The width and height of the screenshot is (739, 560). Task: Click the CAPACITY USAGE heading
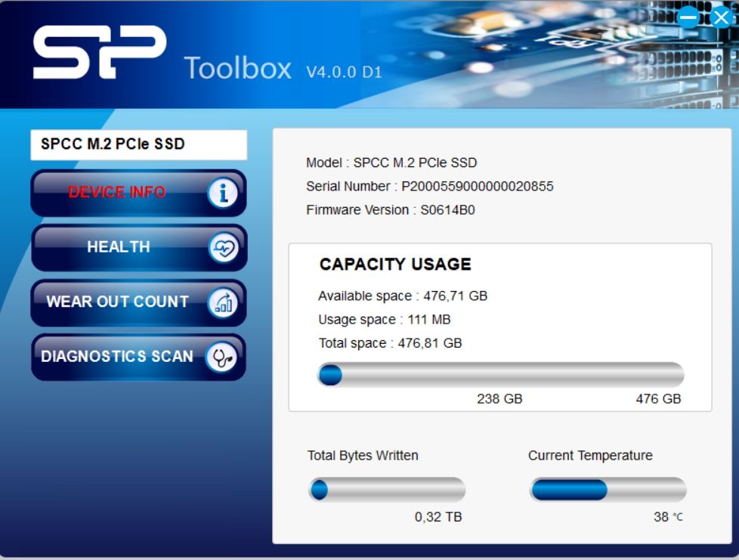click(395, 265)
